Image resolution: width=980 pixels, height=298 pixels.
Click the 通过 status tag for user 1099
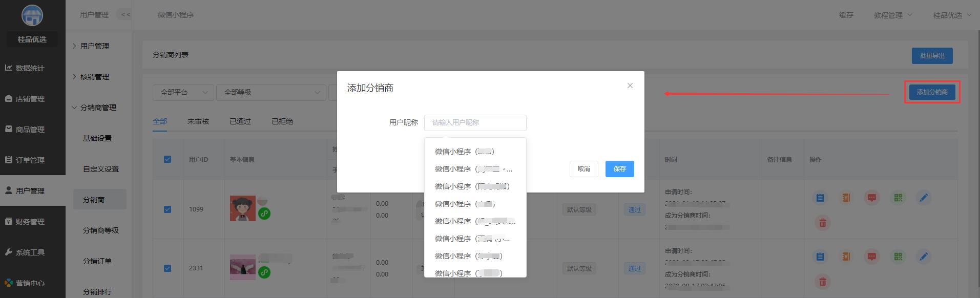[635, 209]
